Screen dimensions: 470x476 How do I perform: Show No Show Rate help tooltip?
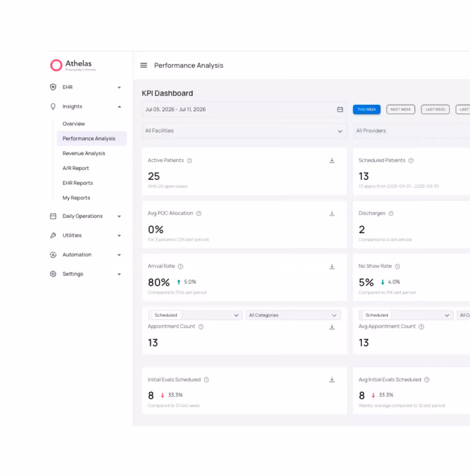click(397, 267)
